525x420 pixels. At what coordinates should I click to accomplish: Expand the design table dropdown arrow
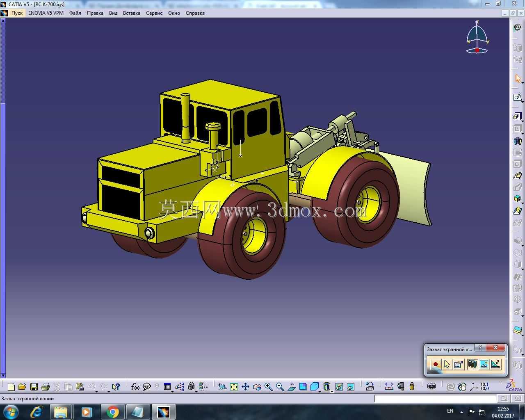(172, 391)
